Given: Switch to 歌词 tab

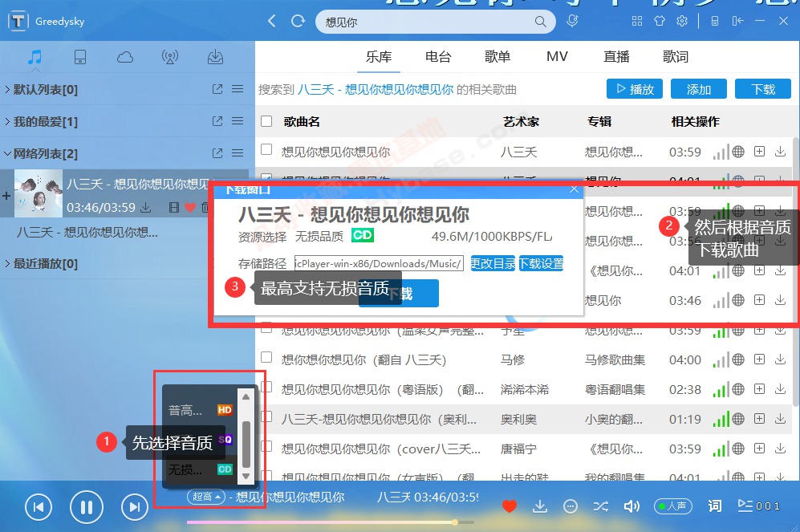Looking at the screenshot, I should (676, 57).
